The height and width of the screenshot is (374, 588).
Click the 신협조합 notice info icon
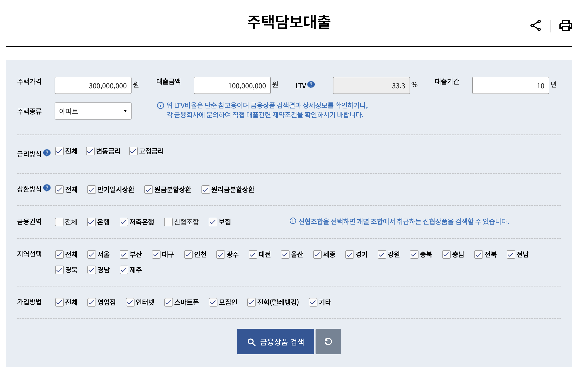coord(293,221)
